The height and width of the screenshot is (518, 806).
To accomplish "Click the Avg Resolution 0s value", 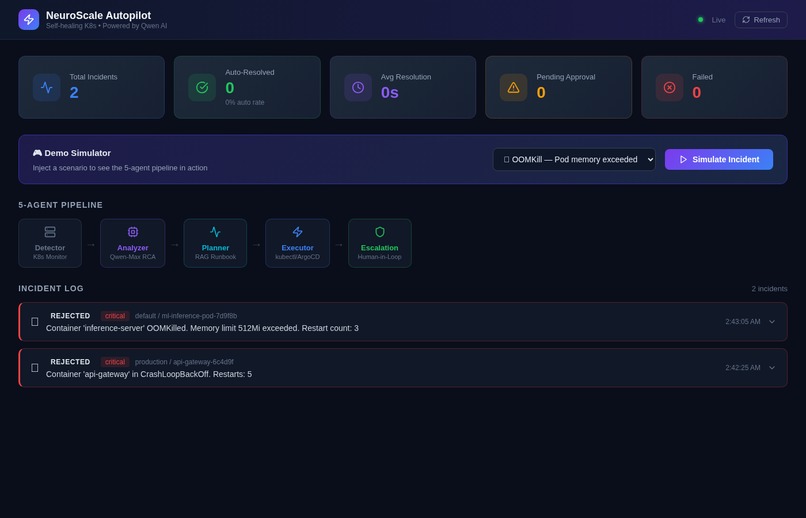I will coord(390,92).
